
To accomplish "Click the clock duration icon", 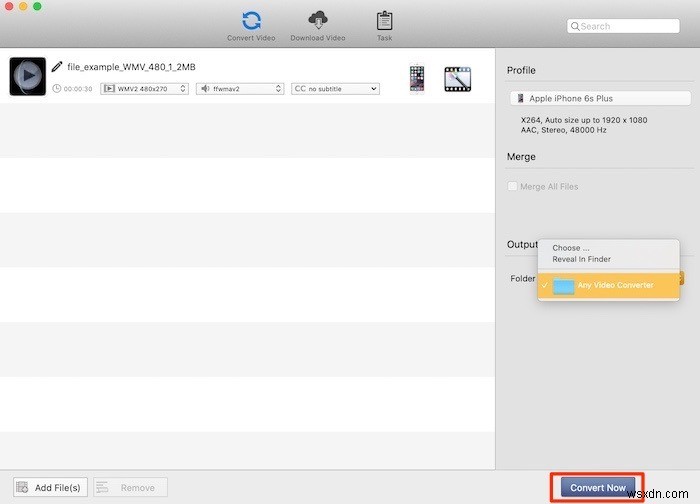I will pos(57,88).
